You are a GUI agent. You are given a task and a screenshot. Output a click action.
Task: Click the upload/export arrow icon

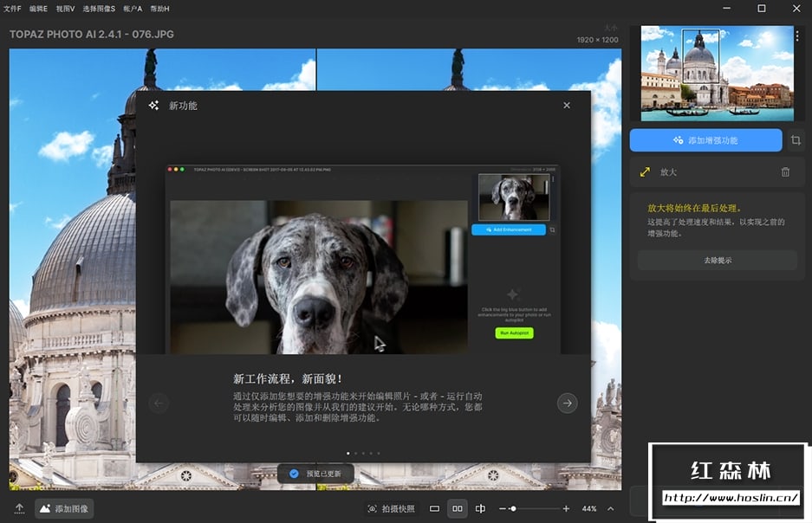click(x=19, y=508)
